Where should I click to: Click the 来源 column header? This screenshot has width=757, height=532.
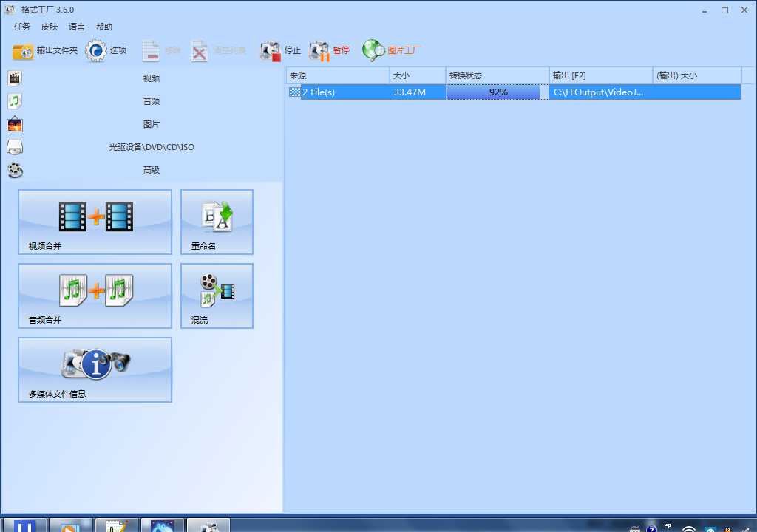tap(338, 76)
